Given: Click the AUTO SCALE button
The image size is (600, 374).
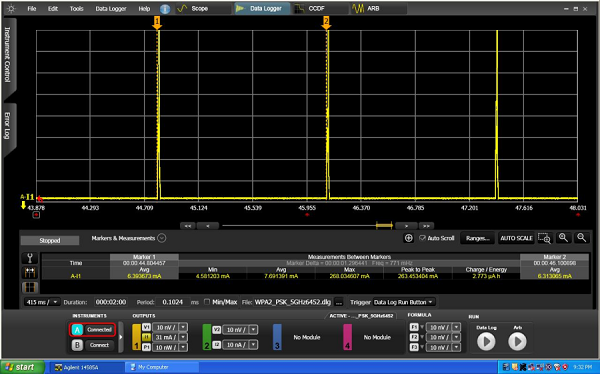Looking at the screenshot, I should (x=517, y=238).
